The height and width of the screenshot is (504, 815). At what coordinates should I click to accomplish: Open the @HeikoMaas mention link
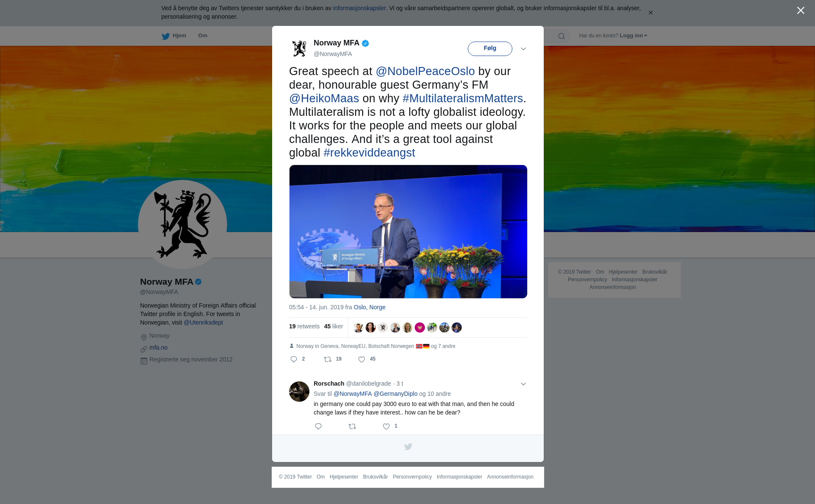[x=324, y=98]
